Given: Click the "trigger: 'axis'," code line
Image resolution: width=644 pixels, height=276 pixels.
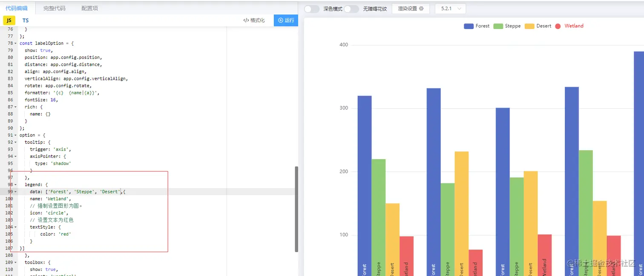Looking at the screenshot, I should coord(50,149).
